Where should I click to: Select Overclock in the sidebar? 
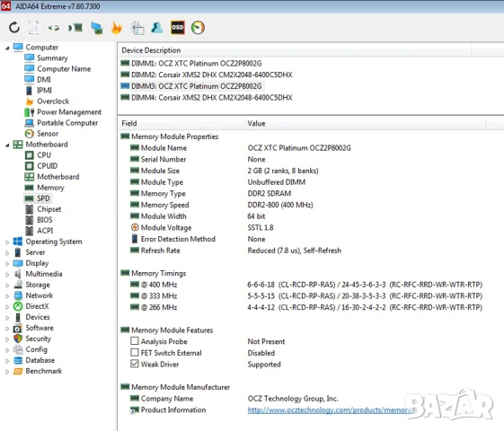click(x=53, y=101)
